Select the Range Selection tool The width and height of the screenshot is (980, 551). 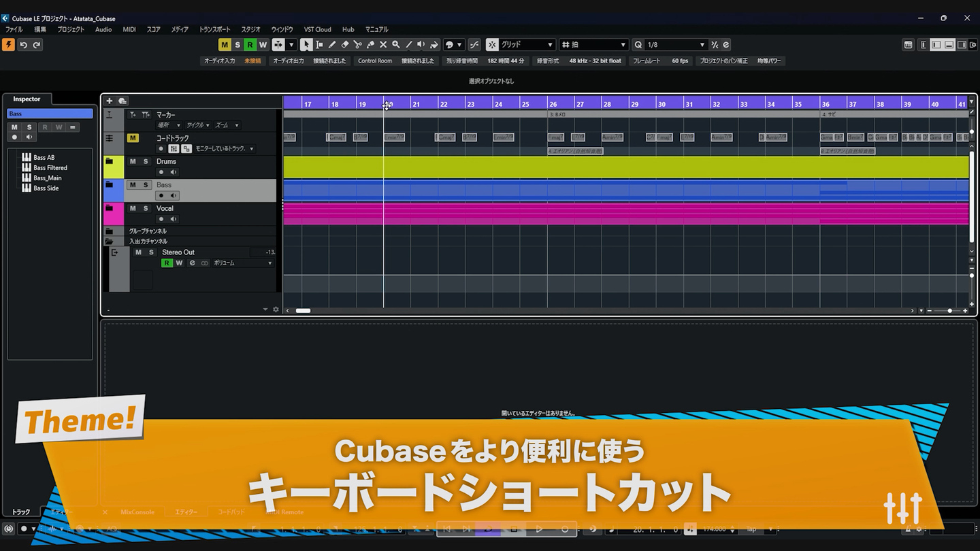click(x=318, y=45)
